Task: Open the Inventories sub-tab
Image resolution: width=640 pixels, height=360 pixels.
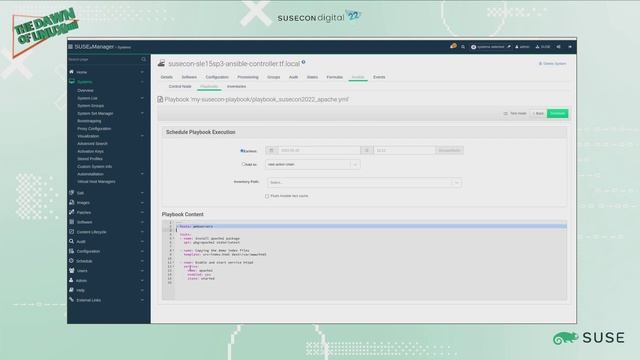Action: coord(236,87)
